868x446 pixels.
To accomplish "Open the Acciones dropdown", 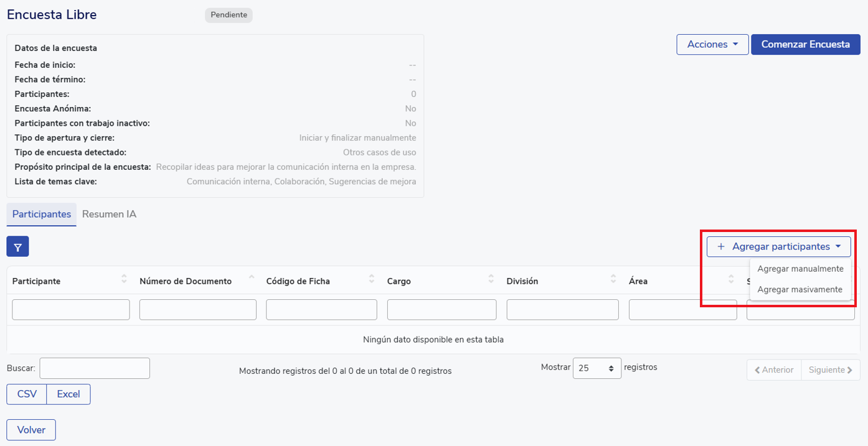I will coord(712,45).
